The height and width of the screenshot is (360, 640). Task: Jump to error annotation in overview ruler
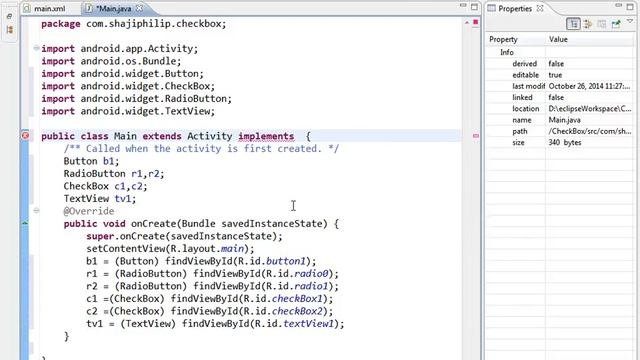point(476,136)
